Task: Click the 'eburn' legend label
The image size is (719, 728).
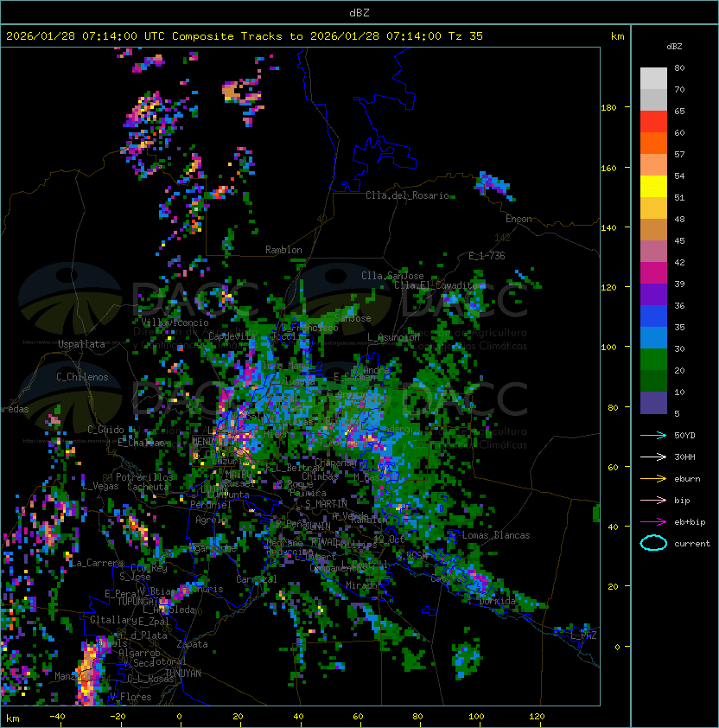Action: [687, 479]
